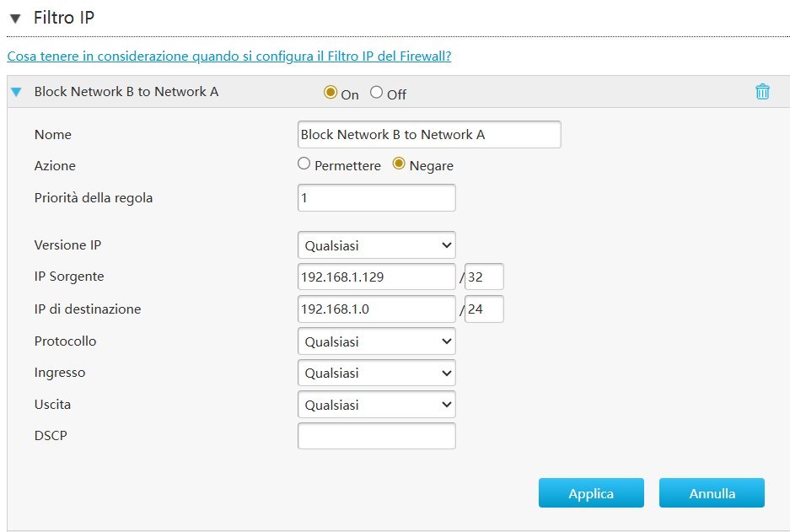Screen dimensions: 790x532
Task: Select the Permettere action
Action: tap(304, 164)
